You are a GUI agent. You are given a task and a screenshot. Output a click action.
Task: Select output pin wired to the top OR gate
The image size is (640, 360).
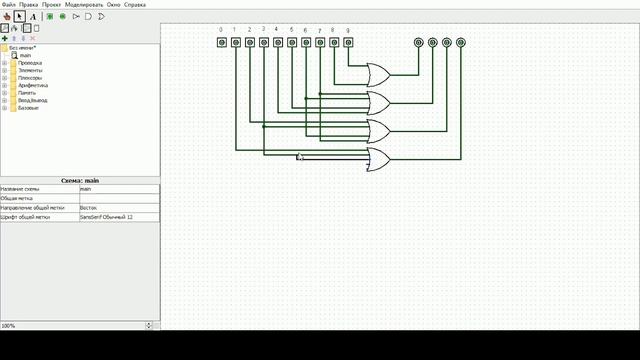418,42
